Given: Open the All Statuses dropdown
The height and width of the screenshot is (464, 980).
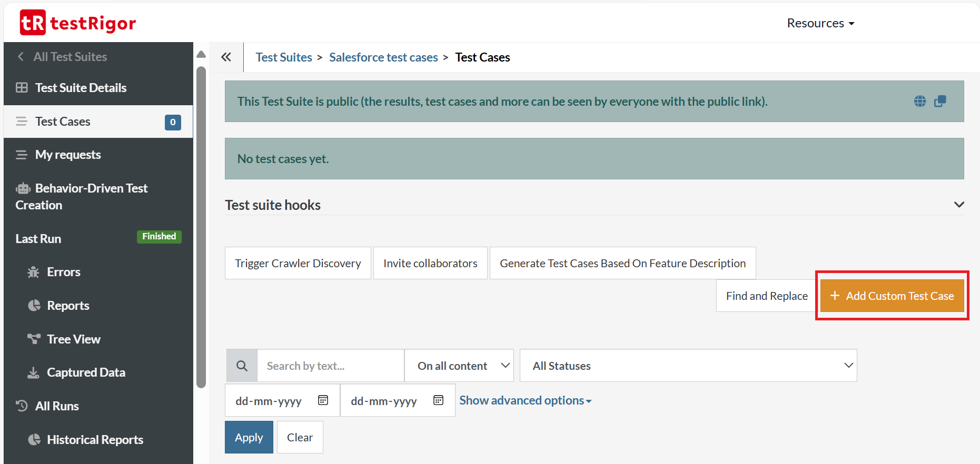Looking at the screenshot, I should [688, 366].
